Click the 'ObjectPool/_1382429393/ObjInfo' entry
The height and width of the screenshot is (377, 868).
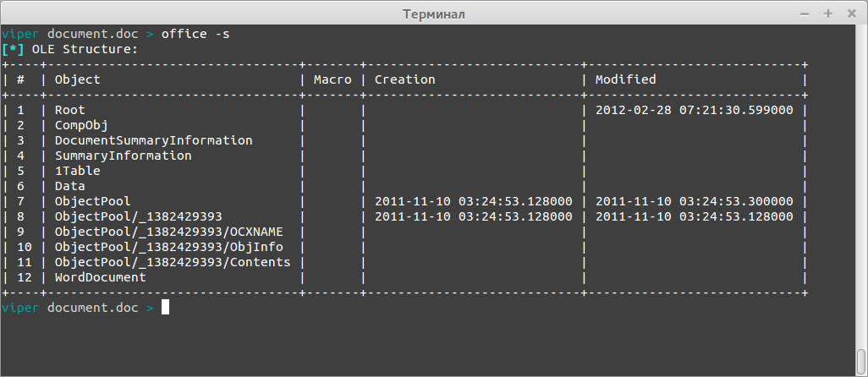pyautogui.click(x=169, y=247)
